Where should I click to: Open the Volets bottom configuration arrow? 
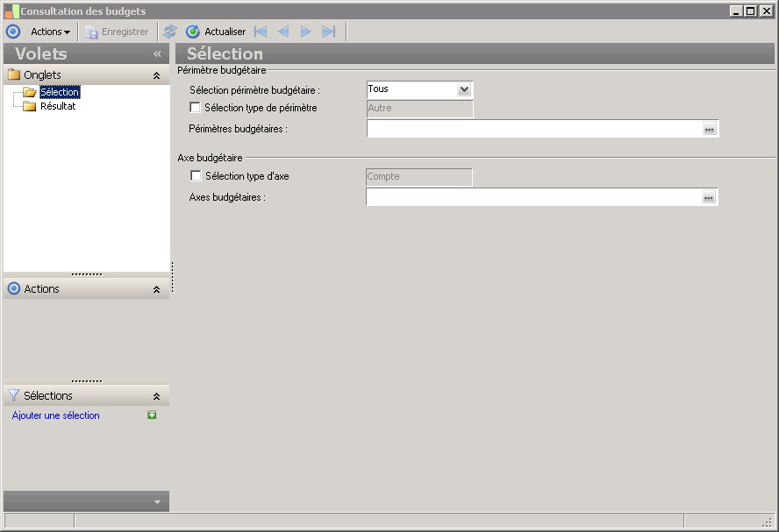click(x=157, y=501)
